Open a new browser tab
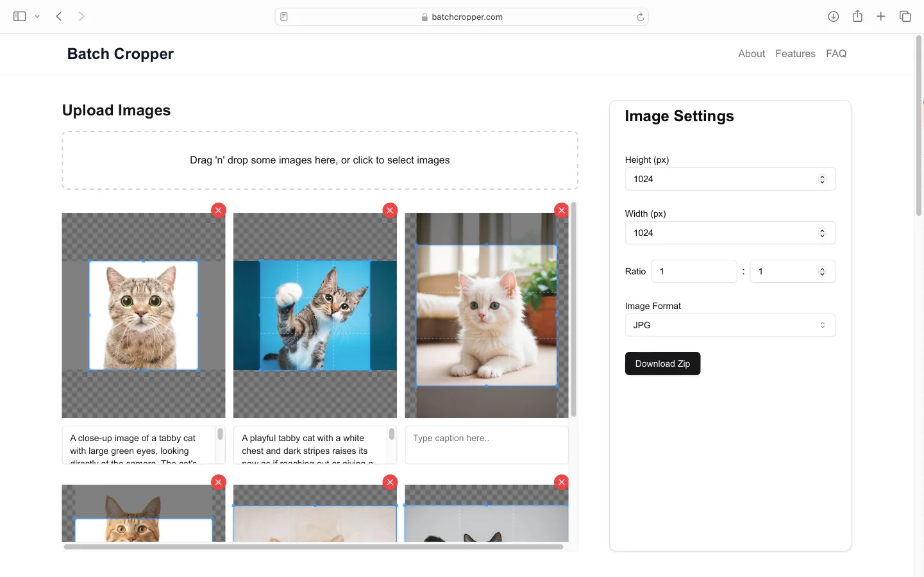 tap(880, 16)
